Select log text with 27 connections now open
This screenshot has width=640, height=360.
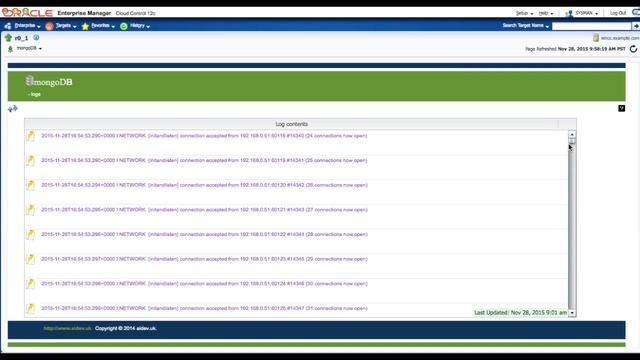[x=204, y=209]
